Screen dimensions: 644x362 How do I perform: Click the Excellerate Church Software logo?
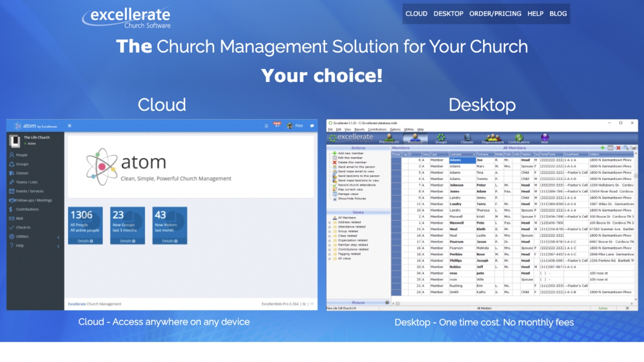(126, 18)
